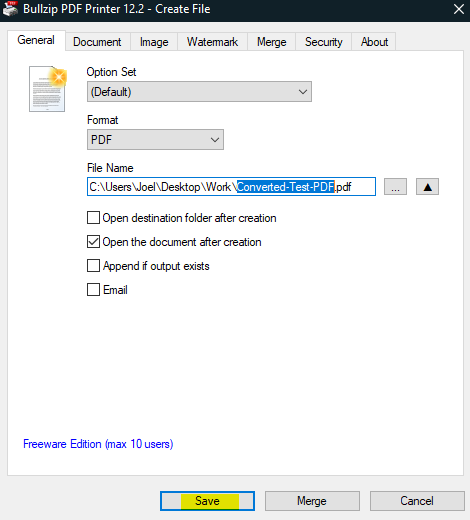Open the Watermark tab
Viewport: 470px width, 520px height.
pyautogui.click(x=212, y=42)
